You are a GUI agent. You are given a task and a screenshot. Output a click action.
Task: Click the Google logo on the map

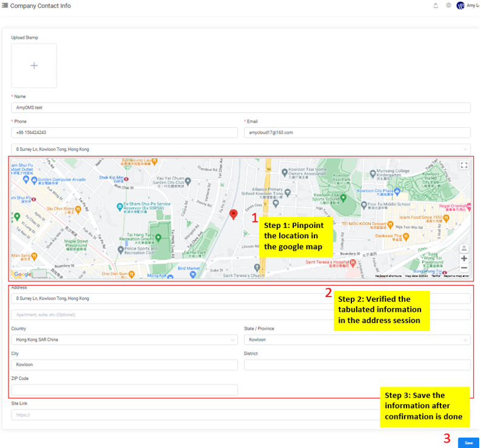[22, 274]
